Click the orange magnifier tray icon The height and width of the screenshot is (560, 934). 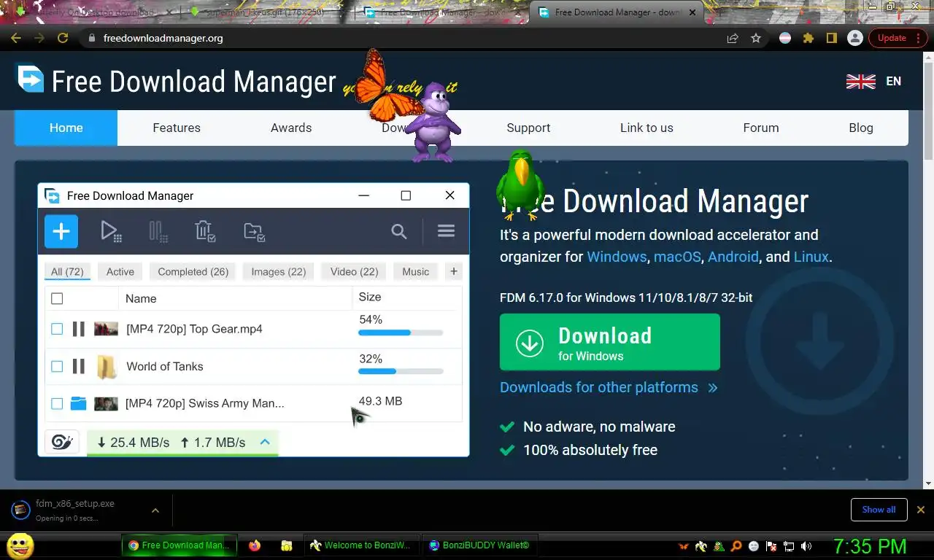[x=736, y=546]
